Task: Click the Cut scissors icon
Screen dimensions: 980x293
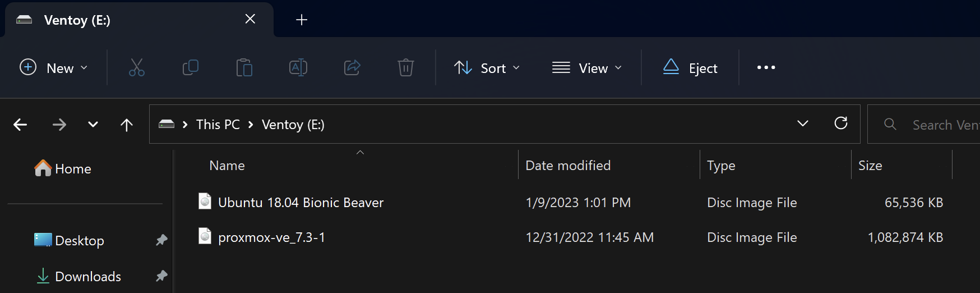Action: click(136, 67)
